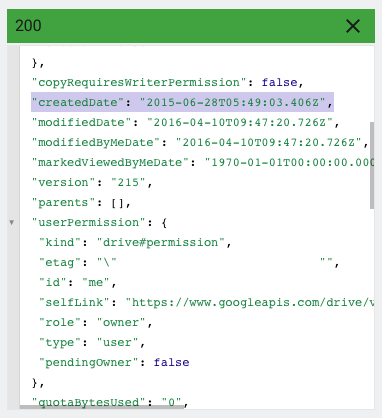Click the "pendingOwner" false value
The height and width of the screenshot is (418, 382).
pyautogui.click(x=171, y=362)
